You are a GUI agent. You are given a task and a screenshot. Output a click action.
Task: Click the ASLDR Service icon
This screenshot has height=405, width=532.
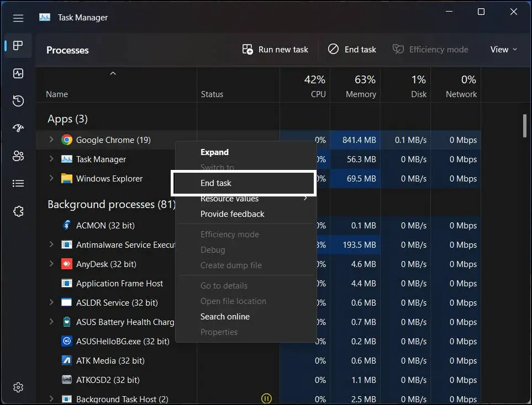click(x=66, y=303)
